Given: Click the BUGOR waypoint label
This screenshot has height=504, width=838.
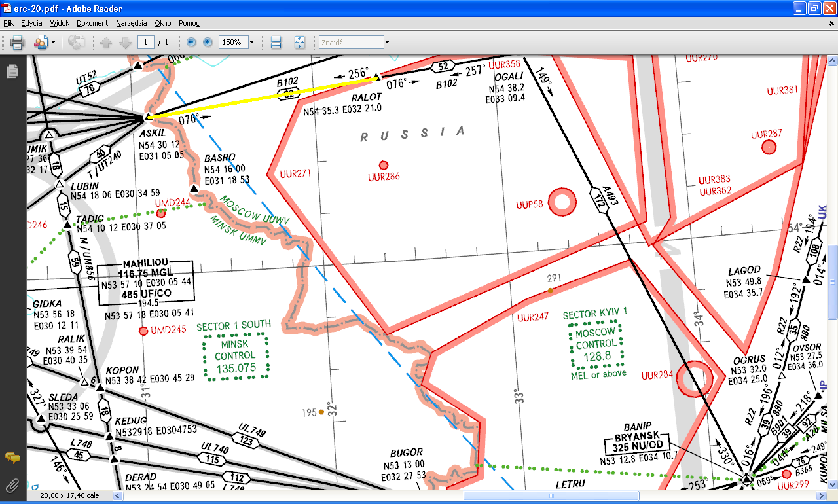Looking at the screenshot, I should 407,452.
